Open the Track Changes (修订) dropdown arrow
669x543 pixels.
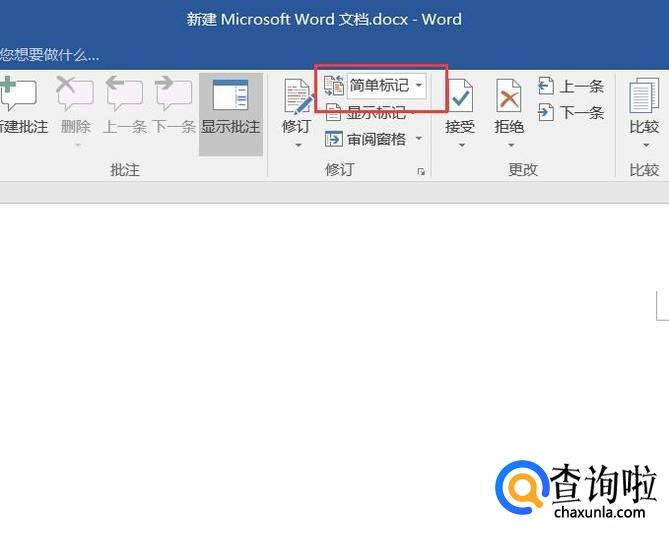[x=297, y=145]
